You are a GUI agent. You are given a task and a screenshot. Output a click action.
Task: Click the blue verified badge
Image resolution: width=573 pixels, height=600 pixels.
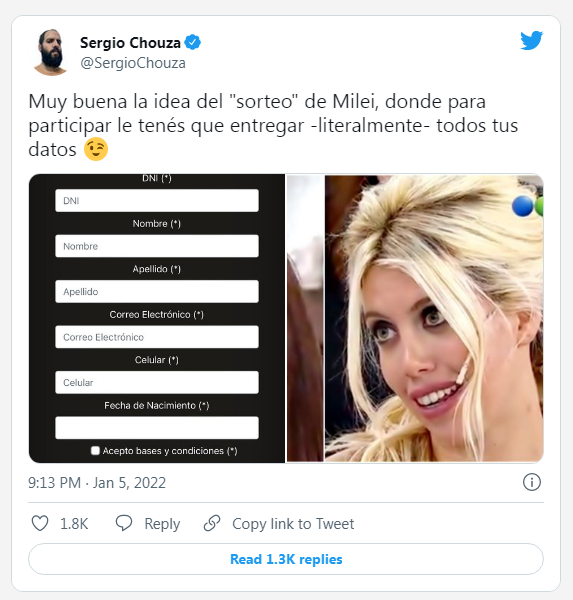pyautogui.click(x=193, y=42)
